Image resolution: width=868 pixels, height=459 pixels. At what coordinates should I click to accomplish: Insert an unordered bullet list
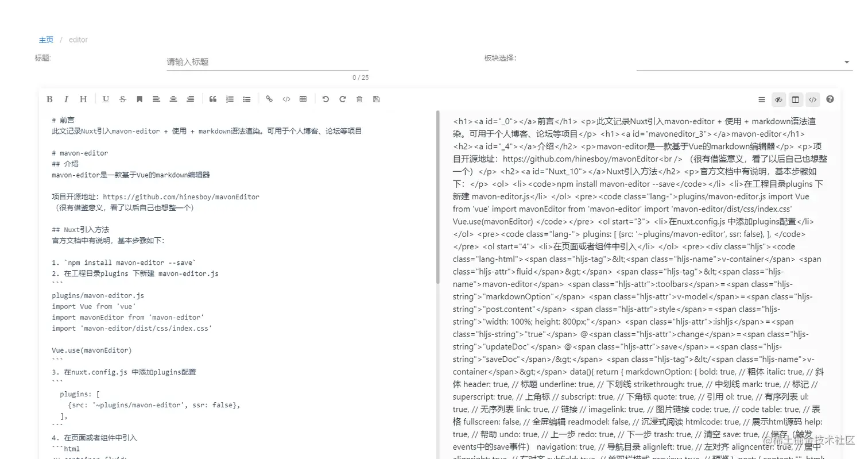point(247,99)
